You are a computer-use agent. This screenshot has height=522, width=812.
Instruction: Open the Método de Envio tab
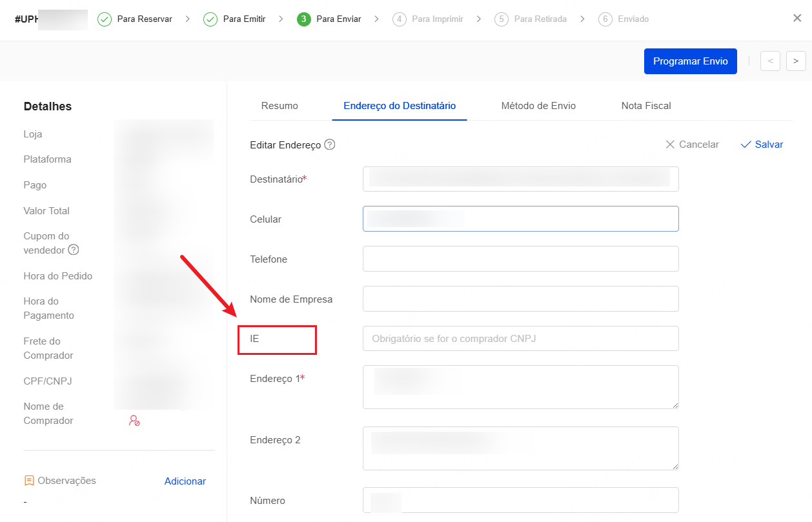538,106
